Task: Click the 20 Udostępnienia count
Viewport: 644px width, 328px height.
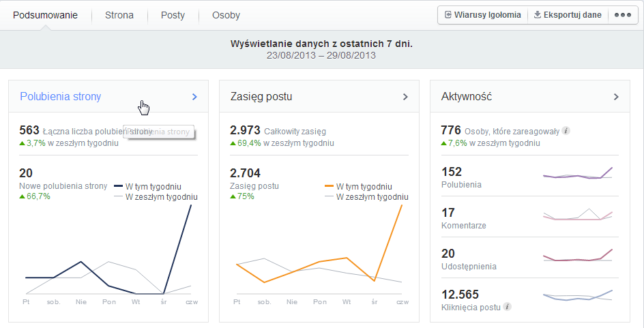Action: [x=448, y=254]
